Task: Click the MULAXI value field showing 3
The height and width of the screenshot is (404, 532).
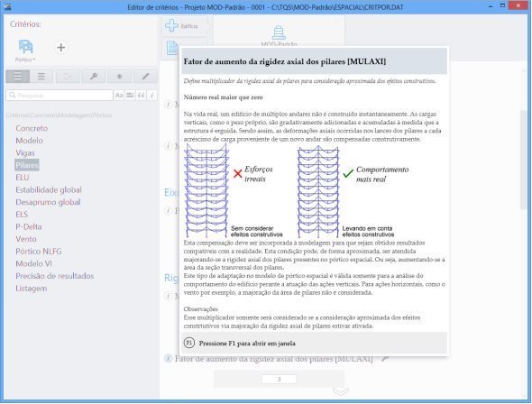Action: tap(279, 379)
